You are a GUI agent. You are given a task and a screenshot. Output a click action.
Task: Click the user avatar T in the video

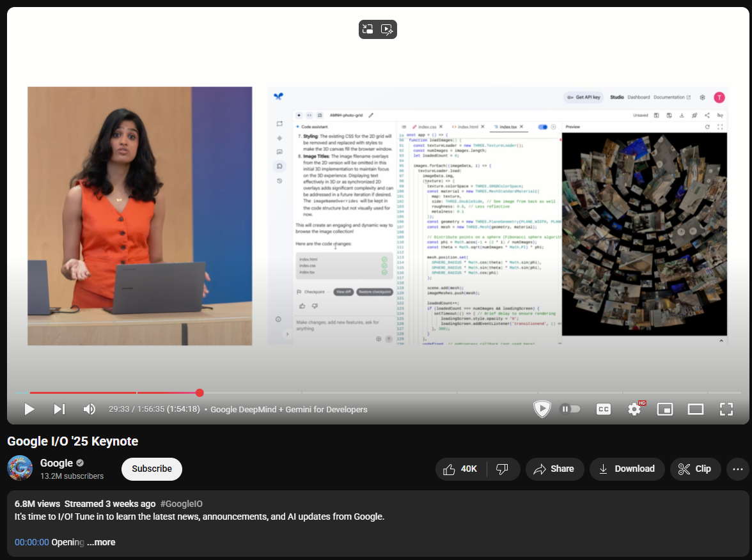coord(719,97)
